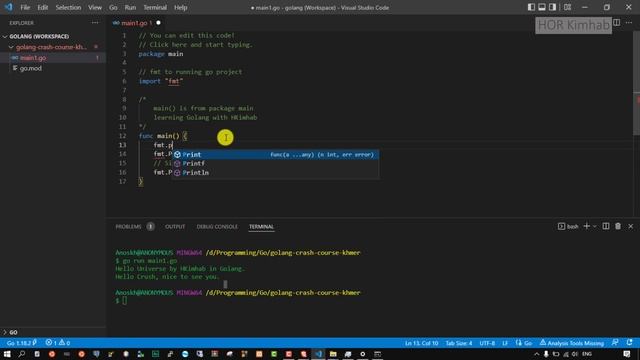The height and width of the screenshot is (360, 640).
Task: Open editor More Actions ellipsis
Action: pyautogui.click(x=629, y=23)
